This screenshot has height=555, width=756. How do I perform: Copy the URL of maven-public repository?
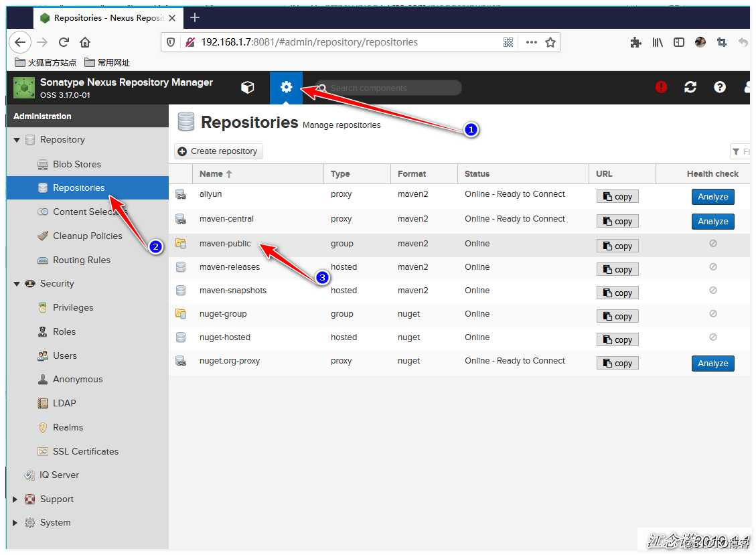[x=617, y=246]
